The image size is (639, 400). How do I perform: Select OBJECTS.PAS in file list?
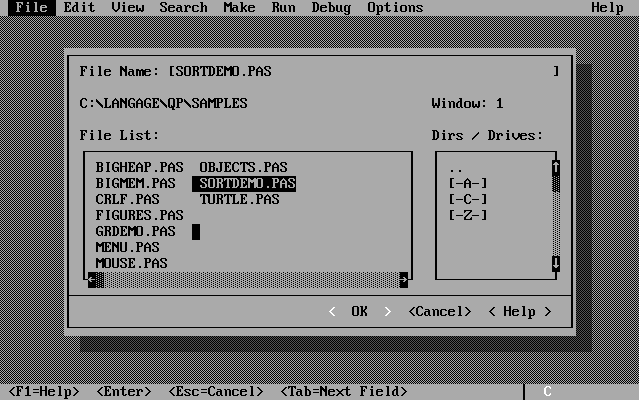(243, 167)
